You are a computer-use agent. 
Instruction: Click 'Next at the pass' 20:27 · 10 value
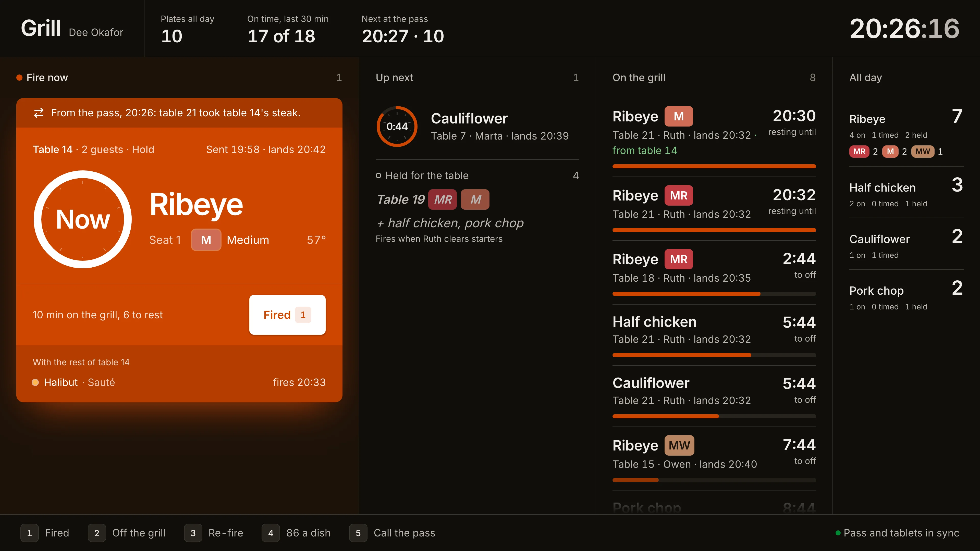click(x=402, y=36)
